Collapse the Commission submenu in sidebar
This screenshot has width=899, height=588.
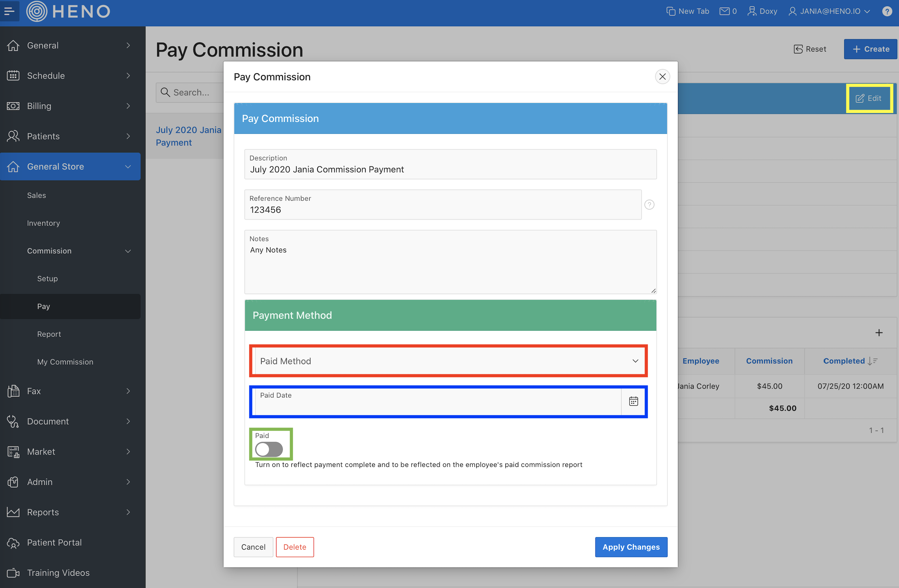pyautogui.click(x=128, y=251)
